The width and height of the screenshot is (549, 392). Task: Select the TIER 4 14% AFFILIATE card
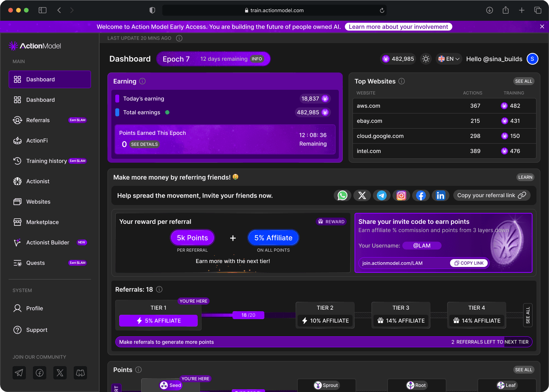(476, 315)
